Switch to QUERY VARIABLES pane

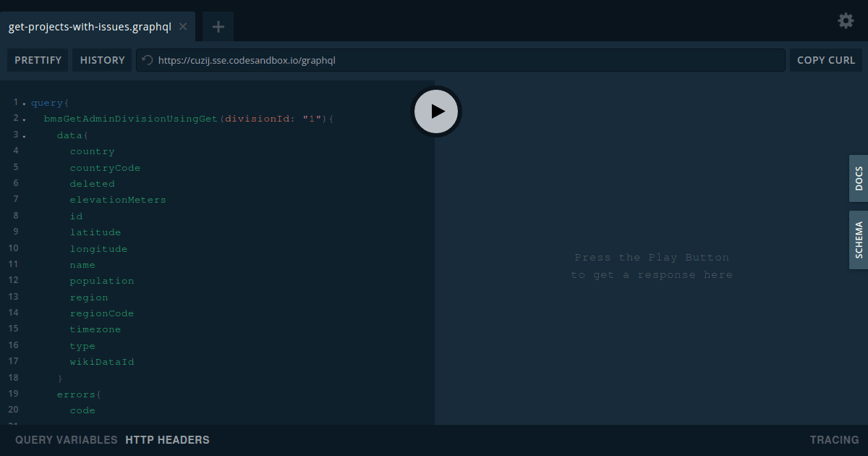[67, 440]
